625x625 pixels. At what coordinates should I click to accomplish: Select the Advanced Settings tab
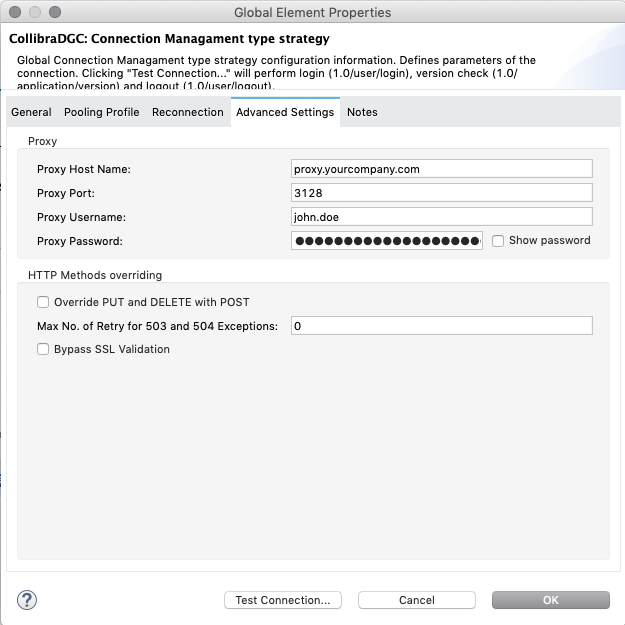(x=285, y=112)
